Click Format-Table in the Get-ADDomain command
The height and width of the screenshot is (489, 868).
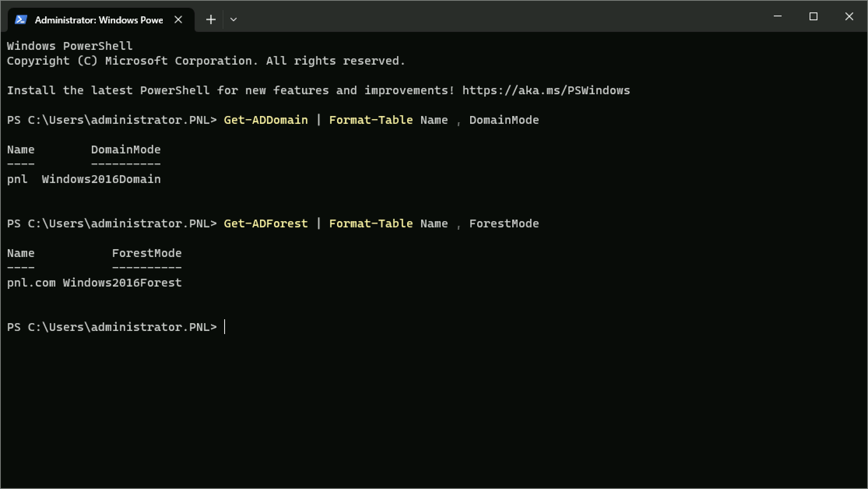[x=371, y=120]
